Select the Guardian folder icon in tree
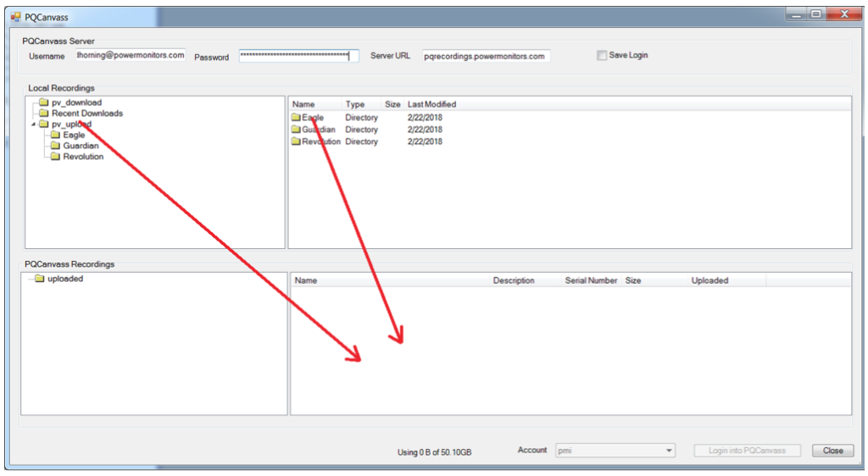Viewport: 868px width, 476px height. coord(55,146)
